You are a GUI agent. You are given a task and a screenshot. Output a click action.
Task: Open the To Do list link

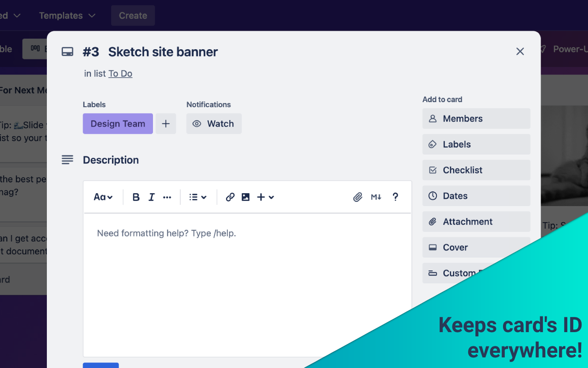coord(120,73)
